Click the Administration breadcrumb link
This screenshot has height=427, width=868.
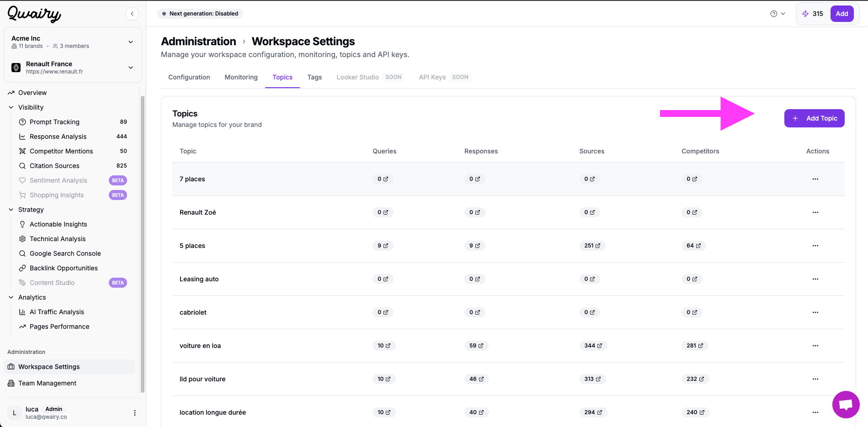[198, 42]
